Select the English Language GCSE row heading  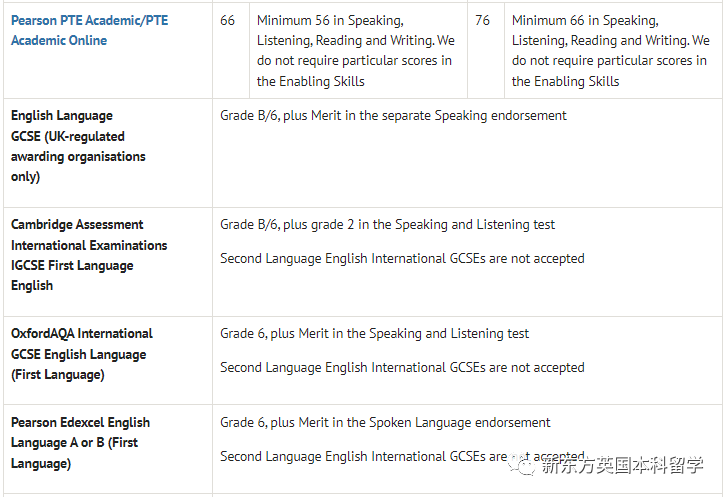[78, 146]
